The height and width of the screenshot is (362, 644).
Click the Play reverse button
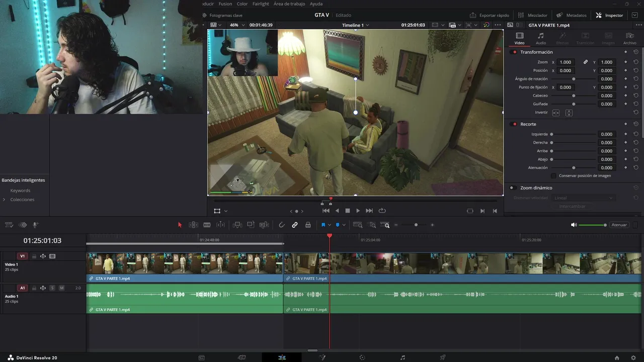[x=337, y=211]
